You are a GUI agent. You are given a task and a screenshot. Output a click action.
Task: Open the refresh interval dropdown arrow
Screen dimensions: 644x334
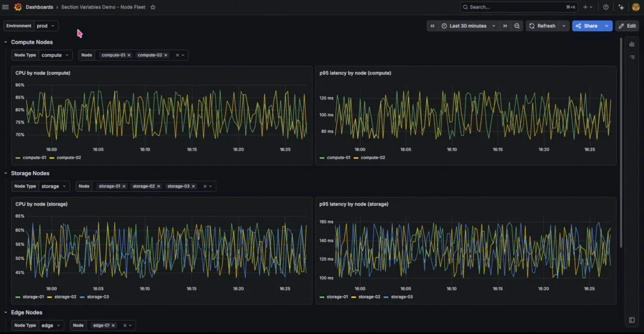click(563, 26)
